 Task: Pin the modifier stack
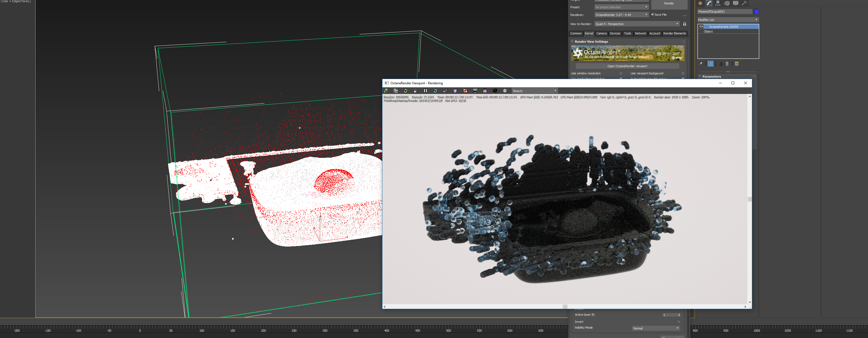click(x=701, y=64)
